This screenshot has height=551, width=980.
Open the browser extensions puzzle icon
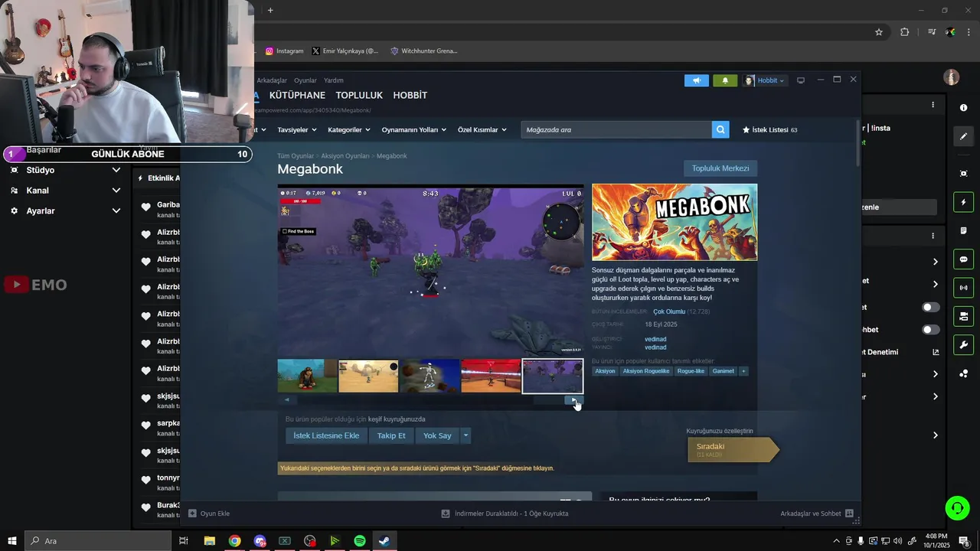[904, 32]
